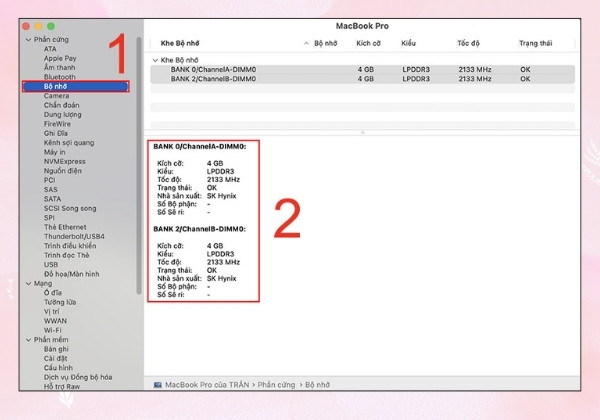Collapse the Phần mềm sidebar section
Viewport: 600px width, 420px height.
(28, 340)
